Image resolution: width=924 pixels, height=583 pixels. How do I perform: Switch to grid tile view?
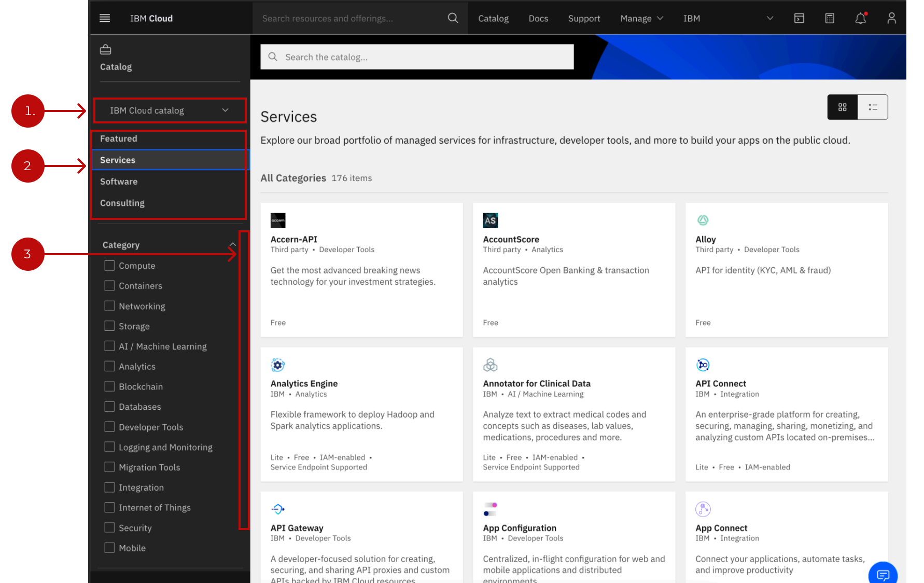[843, 107]
